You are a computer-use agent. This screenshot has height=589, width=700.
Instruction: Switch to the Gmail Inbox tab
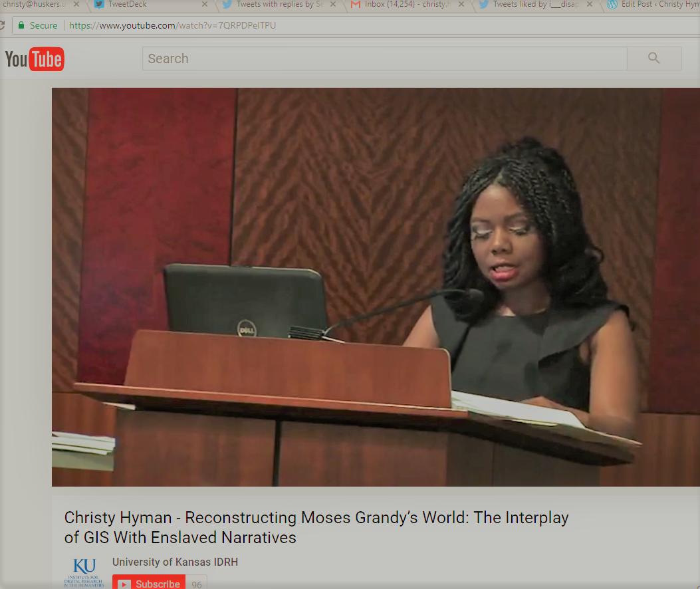[x=408, y=4]
